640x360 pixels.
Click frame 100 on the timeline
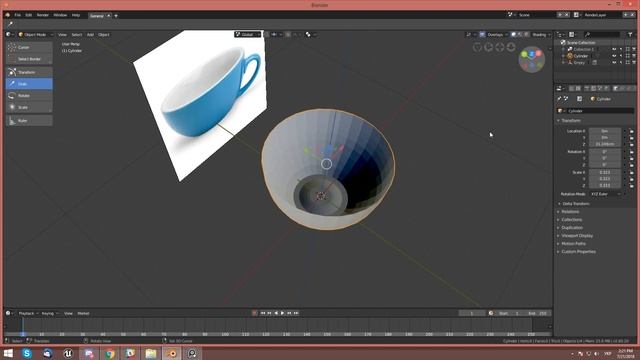(x=225, y=334)
